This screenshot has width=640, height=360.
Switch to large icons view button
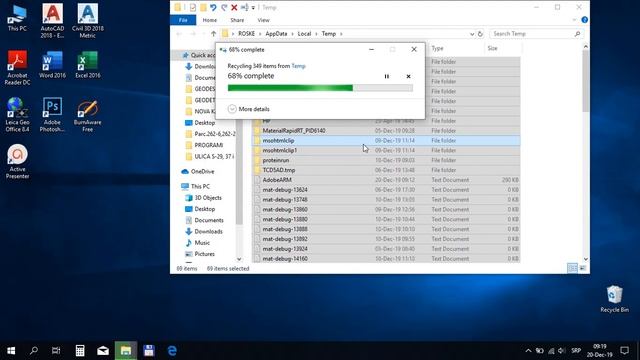(582, 268)
